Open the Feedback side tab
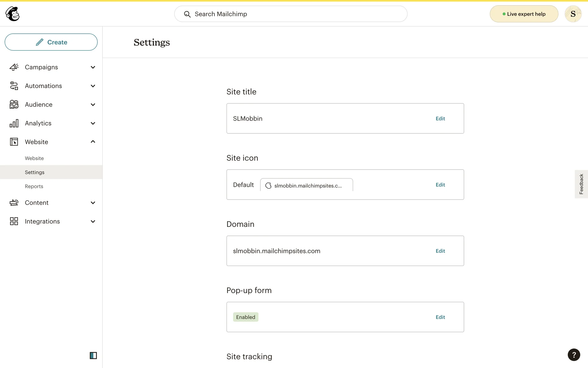This screenshot has width=588, height=368. 581,184
